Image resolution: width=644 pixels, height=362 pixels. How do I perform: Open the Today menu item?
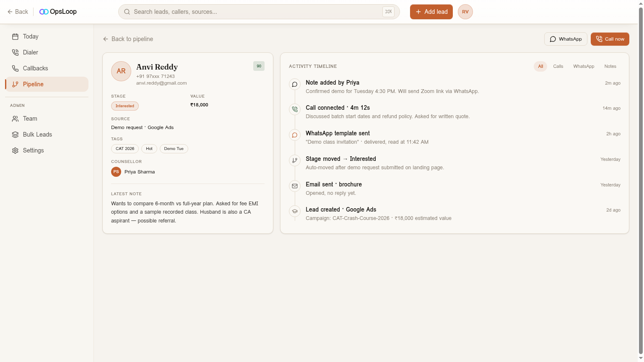tap(47, 36)
